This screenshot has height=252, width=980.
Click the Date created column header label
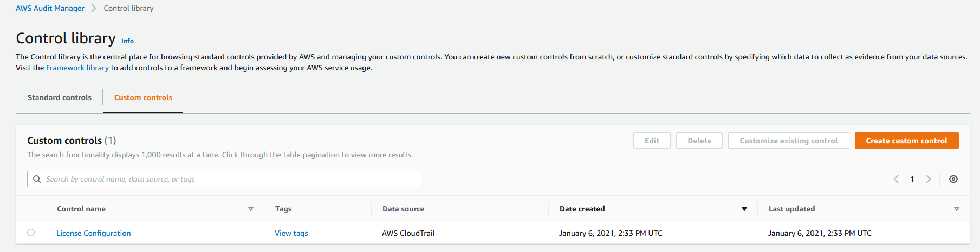click(582, 209)
